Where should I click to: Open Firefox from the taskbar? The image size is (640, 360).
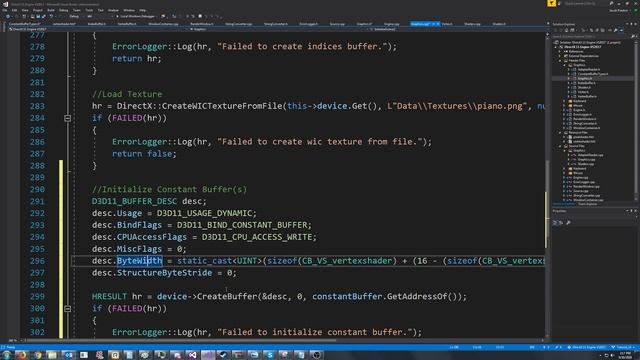pyautogui.click(x=21, y=355)
